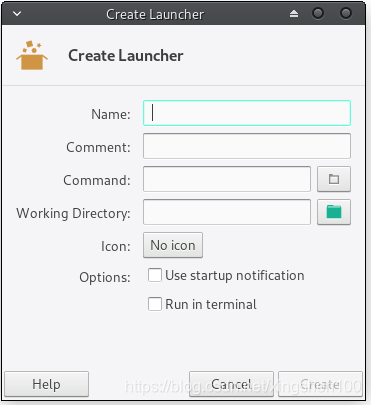The height and width of the screenshot is (405, 371).
Task: Browse for a command with the file icon button
Action: (334, 179)
